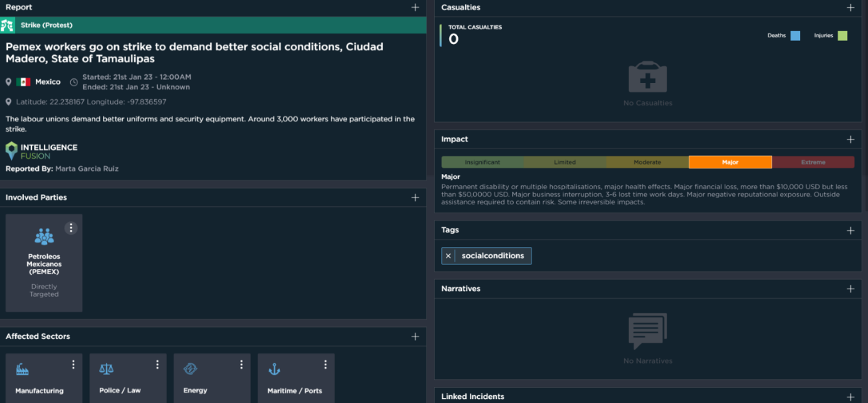Click the report headline about Pemex workers
This screenshot has width=868, height=403.
click(194, 53)
